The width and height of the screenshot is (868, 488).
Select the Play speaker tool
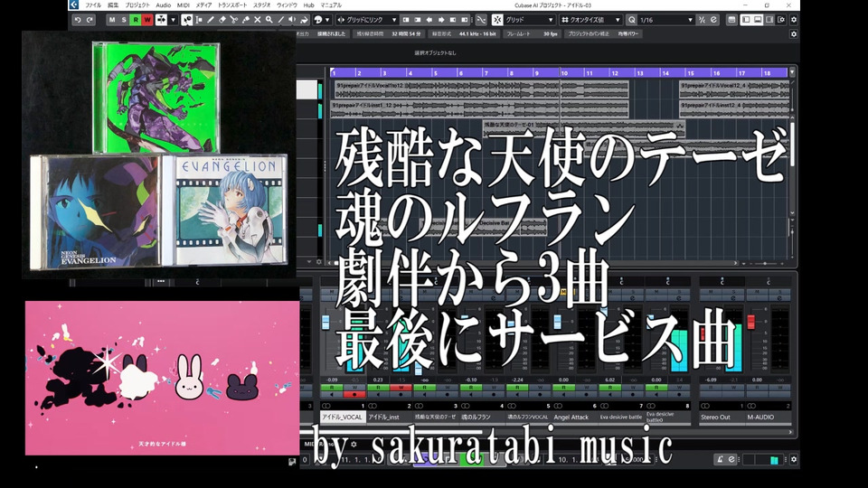(x=292, y=20)
